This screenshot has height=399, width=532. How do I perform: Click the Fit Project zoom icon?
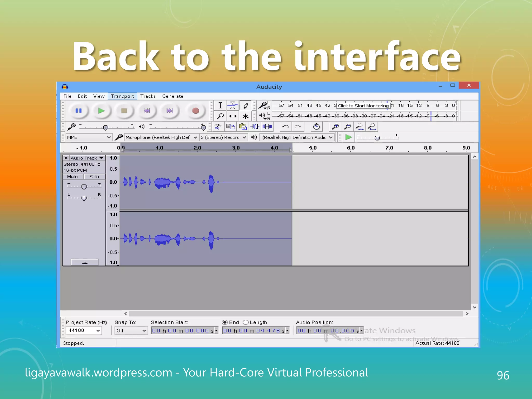372,127
